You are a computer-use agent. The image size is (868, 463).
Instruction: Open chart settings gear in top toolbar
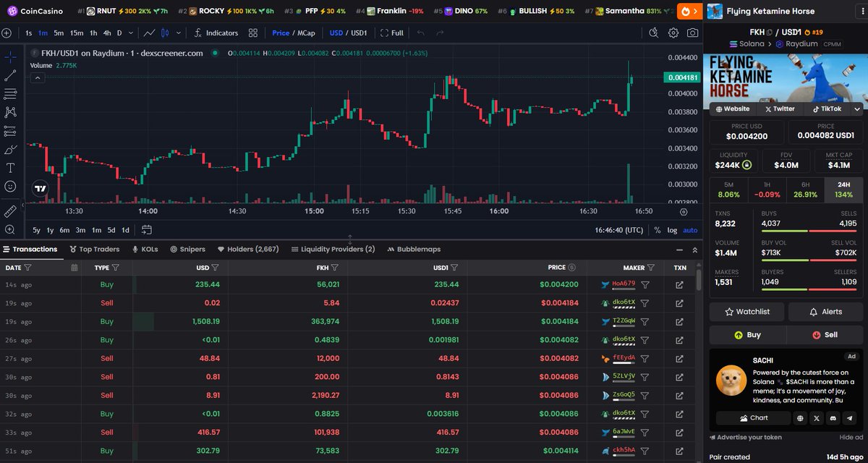click(x=673, y=33)
